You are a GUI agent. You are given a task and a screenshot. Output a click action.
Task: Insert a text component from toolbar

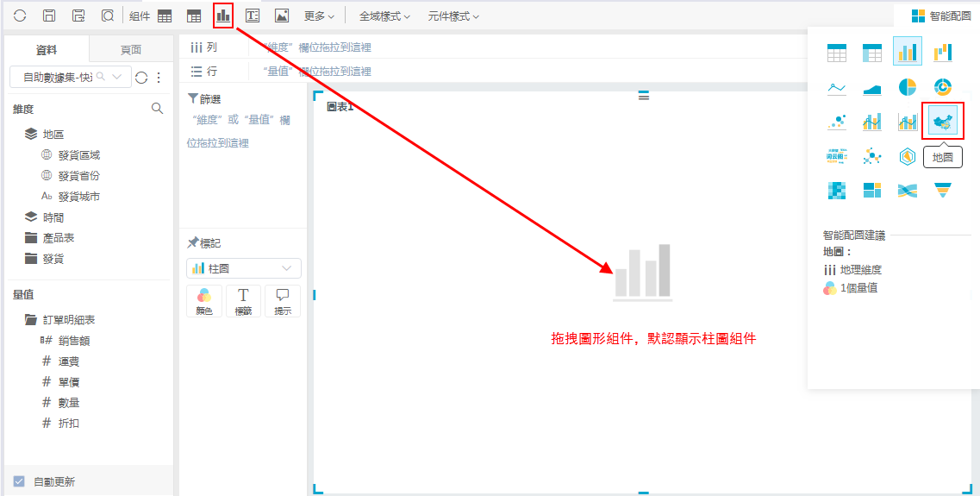[253, 16]
